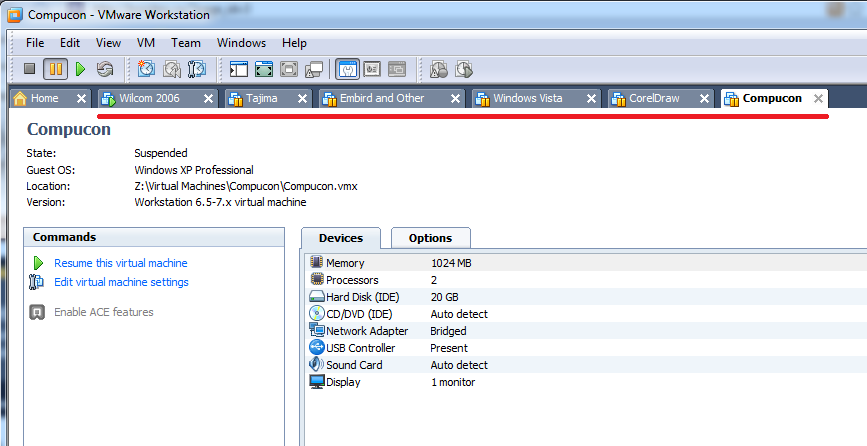Click the Reset virtual machine toolbar icon
Viewport: 867px width, 446px height.
pyautogui.click(x=105, y=70)
